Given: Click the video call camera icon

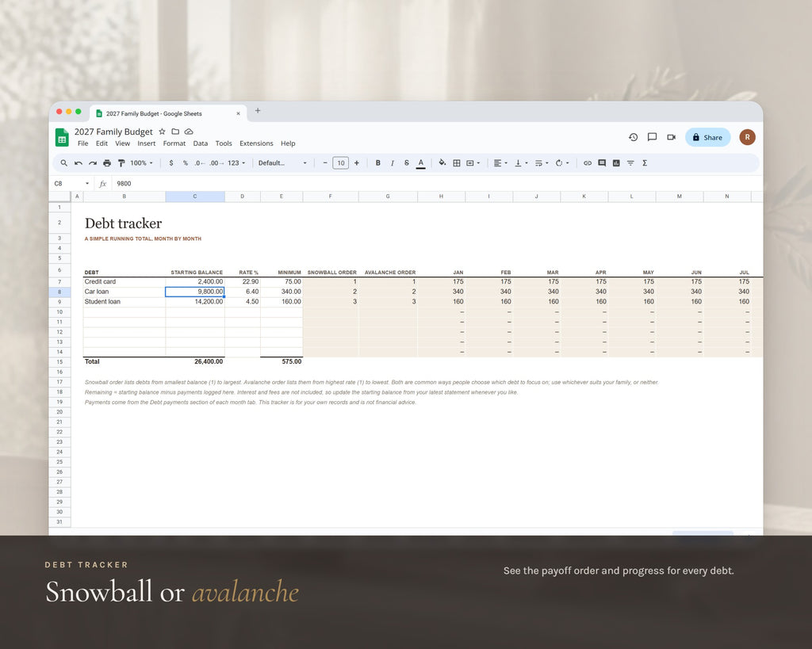Looking at the screenshot, I should tap(671, 137).
